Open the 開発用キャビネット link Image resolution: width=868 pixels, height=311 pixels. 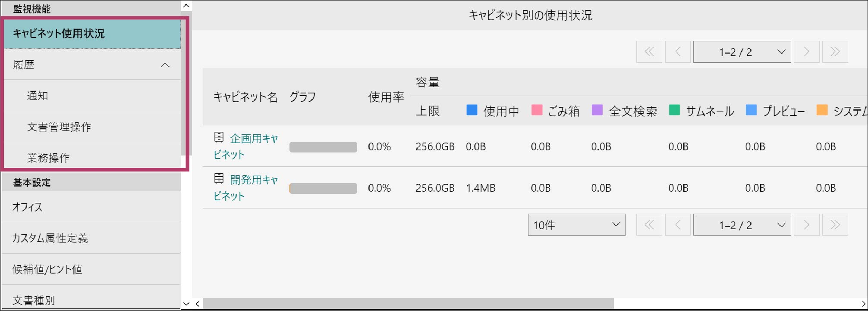246,188
